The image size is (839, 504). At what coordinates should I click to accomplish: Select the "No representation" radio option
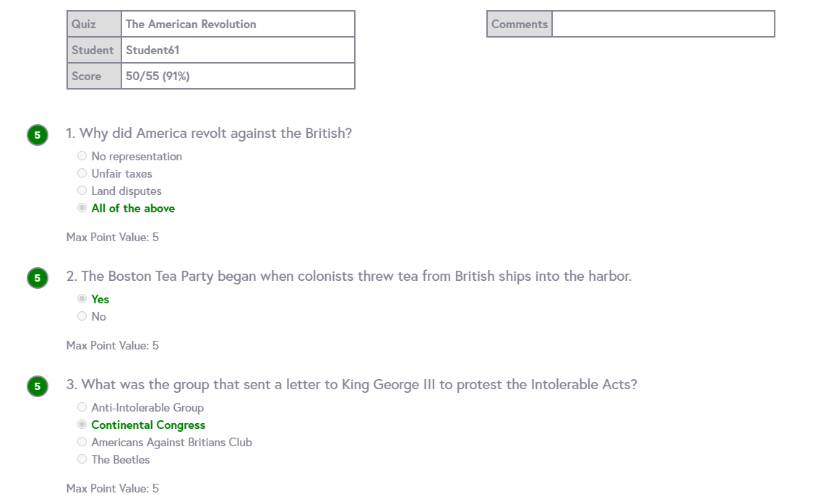[x=82, y=156]
